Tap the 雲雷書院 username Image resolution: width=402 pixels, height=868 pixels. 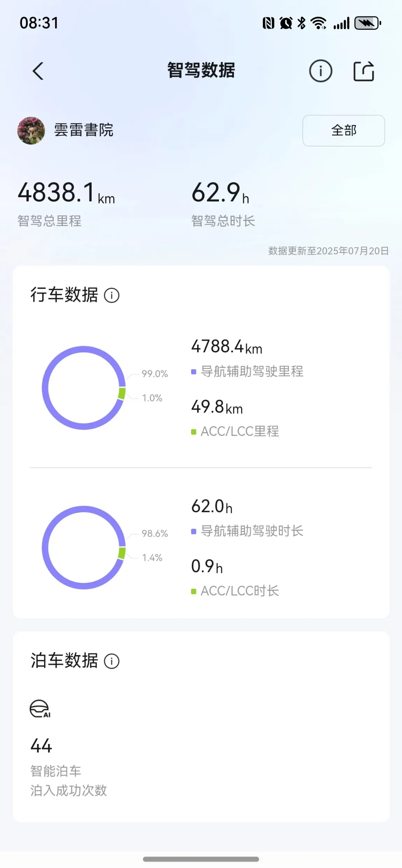tap(84, 130)
